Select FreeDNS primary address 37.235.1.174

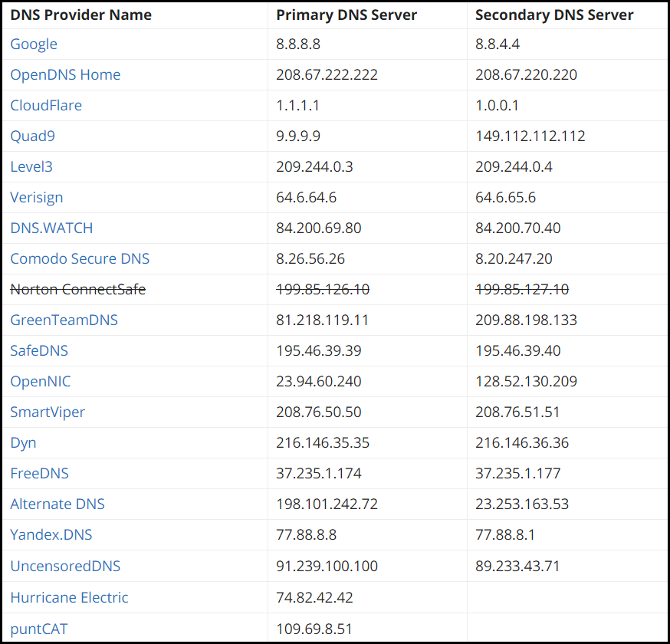[x=319, y=474]
